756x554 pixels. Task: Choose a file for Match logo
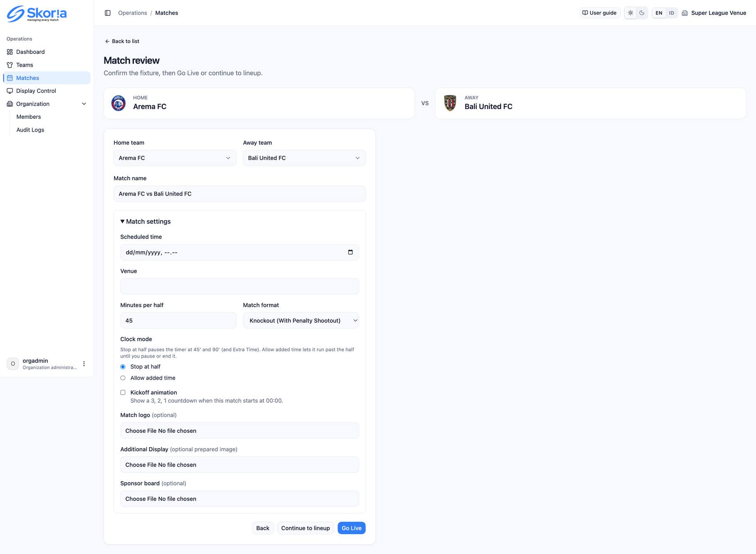click(239, 431)
